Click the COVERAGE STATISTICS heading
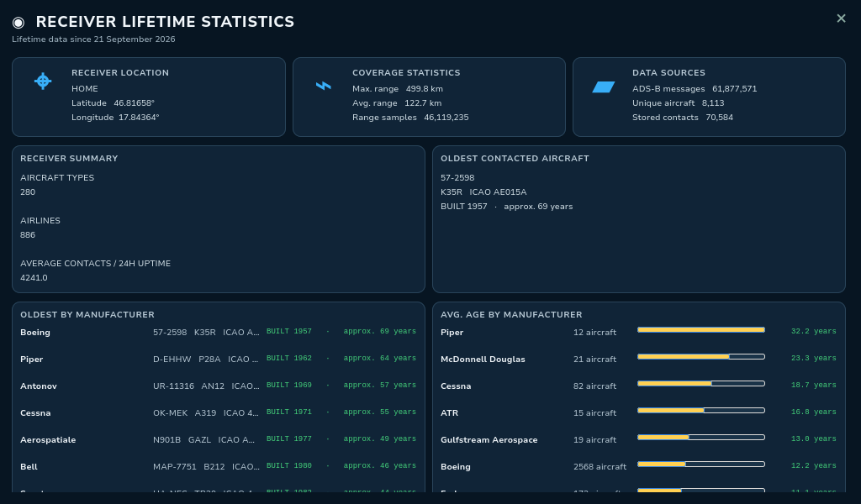 pos(406,73)
